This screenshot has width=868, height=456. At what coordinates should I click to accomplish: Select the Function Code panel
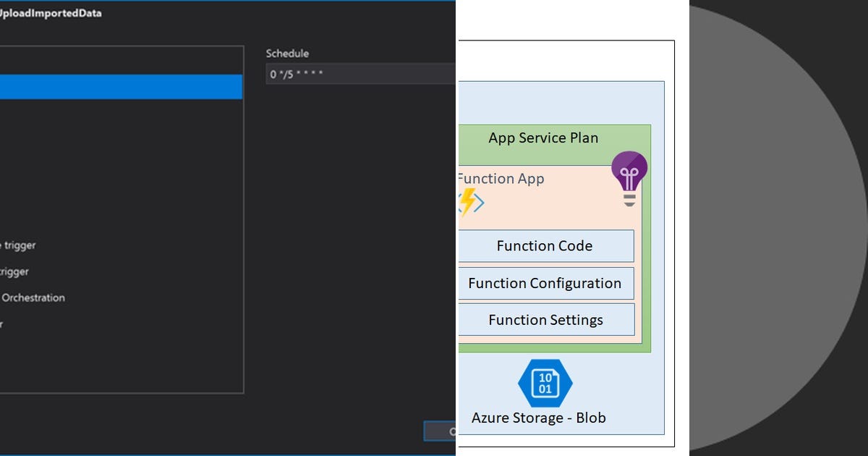(544, 246)
